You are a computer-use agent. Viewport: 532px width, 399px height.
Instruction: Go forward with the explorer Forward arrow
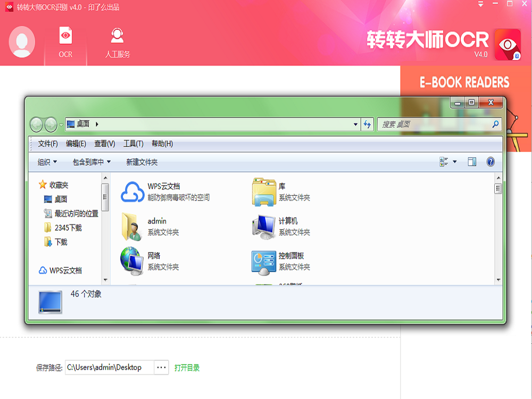click(51, 124)
